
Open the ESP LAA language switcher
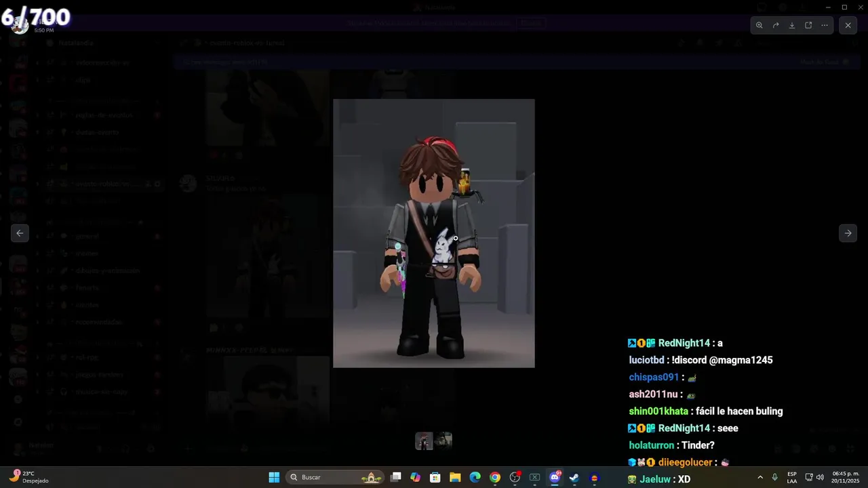coord(792,477)
